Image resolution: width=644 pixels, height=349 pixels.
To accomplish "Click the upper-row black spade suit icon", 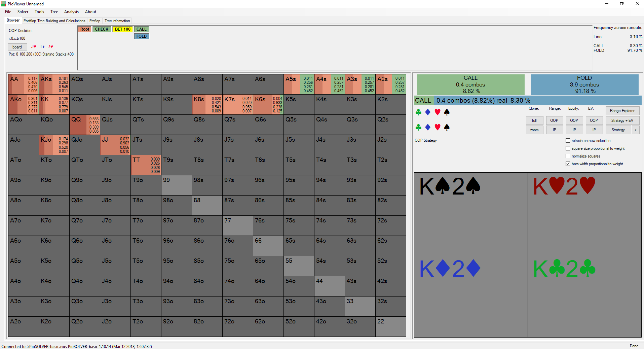I will tap(447, 112).
